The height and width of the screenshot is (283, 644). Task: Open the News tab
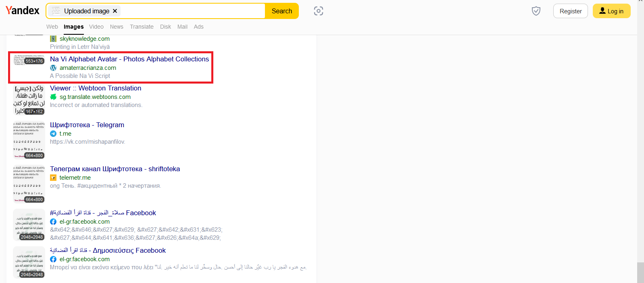117,27
